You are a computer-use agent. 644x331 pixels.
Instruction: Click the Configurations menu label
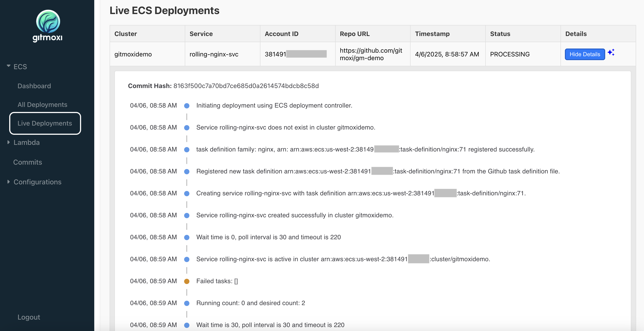37,182
